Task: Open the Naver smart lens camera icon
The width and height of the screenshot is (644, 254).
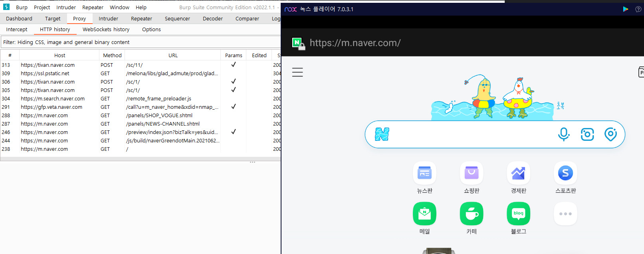Action: tap(587, 134)
